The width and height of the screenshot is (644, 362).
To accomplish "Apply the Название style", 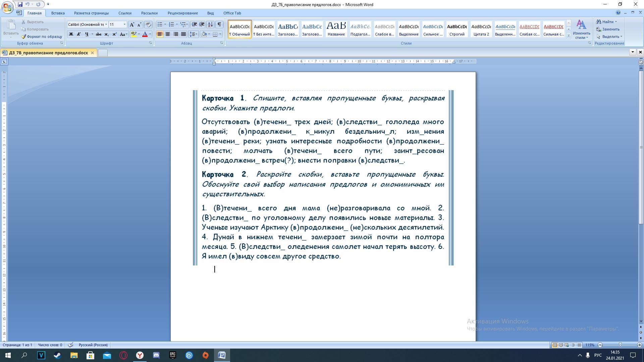I will click(336, 29).
